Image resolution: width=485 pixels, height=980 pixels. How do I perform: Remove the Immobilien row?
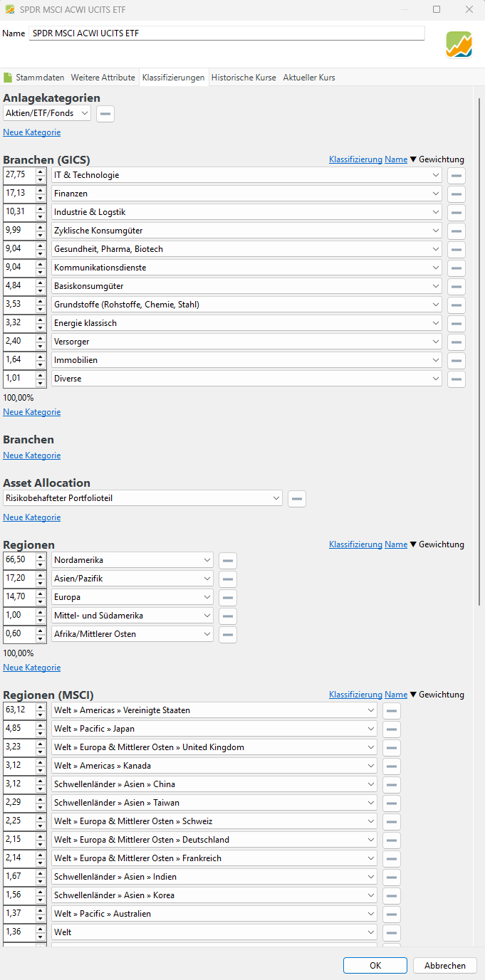click(457, 360)
